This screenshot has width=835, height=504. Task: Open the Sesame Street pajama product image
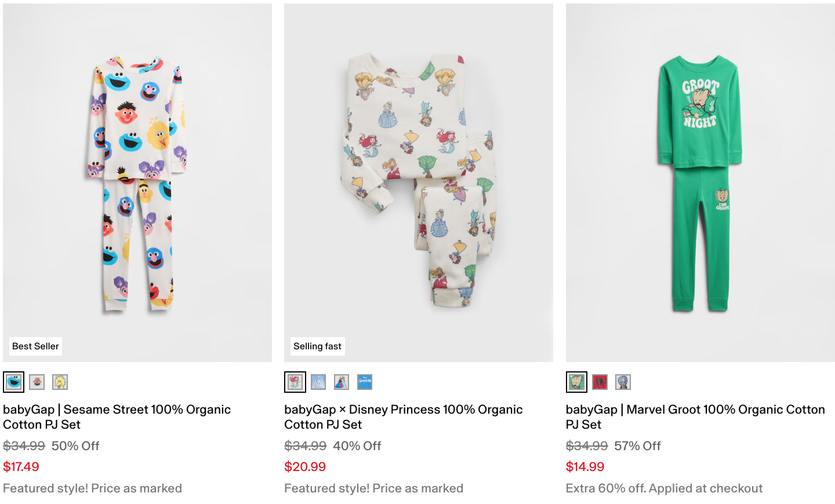point(137,182)
